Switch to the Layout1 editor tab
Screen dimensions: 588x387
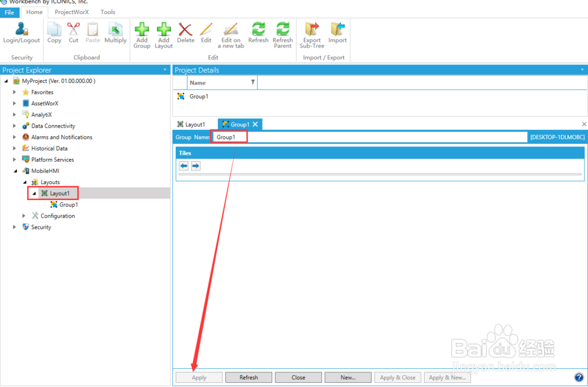[x=191, y=124]
